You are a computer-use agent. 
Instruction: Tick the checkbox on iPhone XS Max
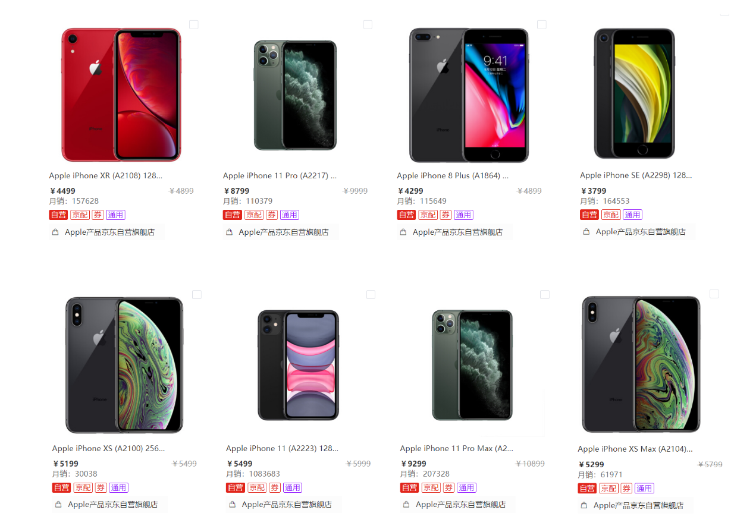714,294
